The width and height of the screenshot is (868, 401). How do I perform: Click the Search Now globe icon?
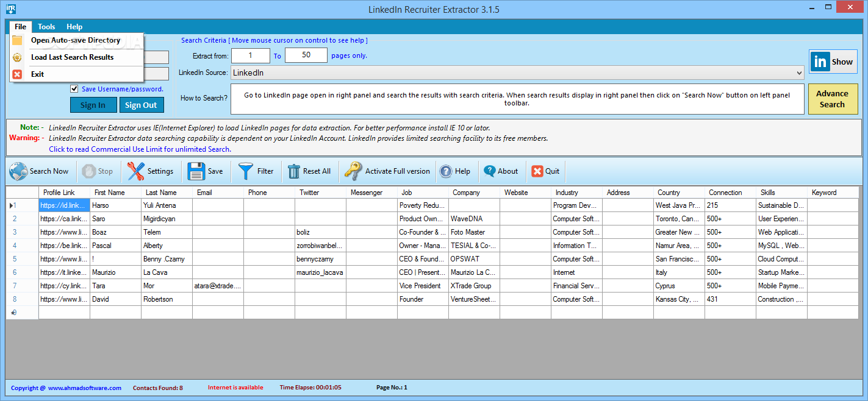[x=18, y=171]
